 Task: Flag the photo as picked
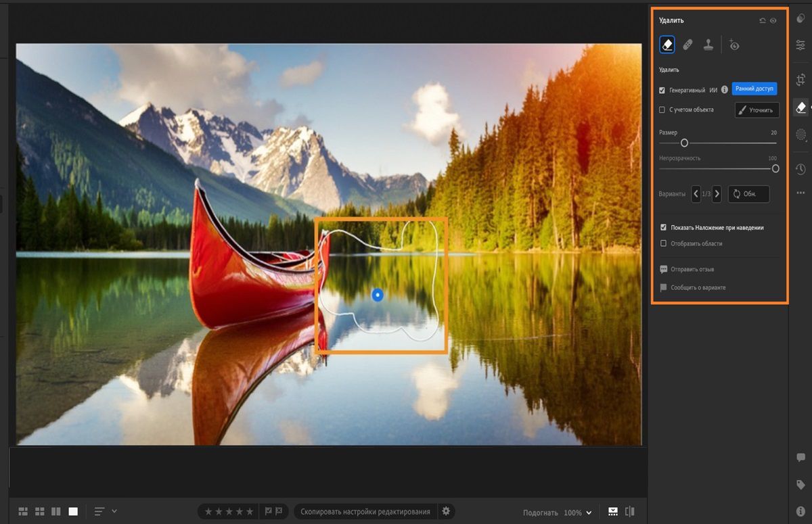click(x=268, y=511)
